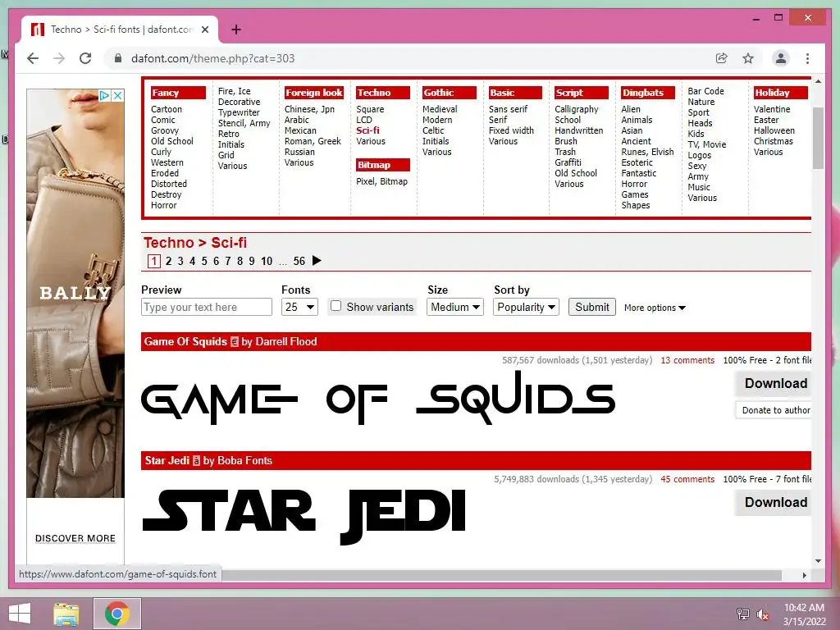Bookmark this page with the star icon
Image resolution: width=840 pixels, height=630 pixels.
(748, 58)
